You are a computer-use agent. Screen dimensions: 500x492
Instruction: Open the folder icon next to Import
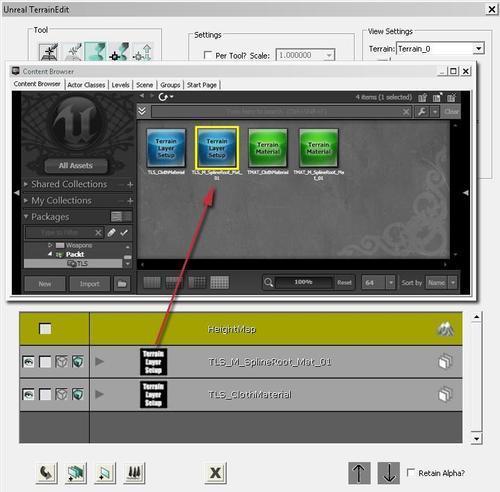(122, 284)
